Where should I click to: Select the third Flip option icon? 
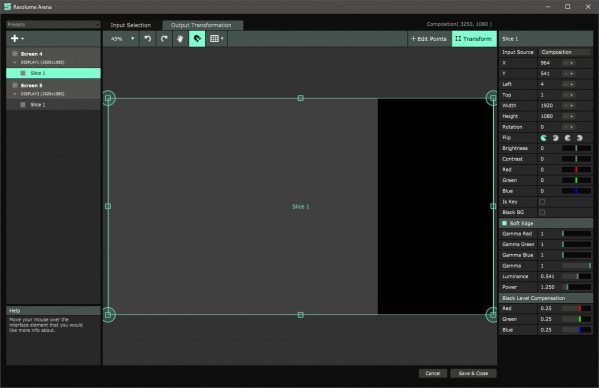click(568, 138)
